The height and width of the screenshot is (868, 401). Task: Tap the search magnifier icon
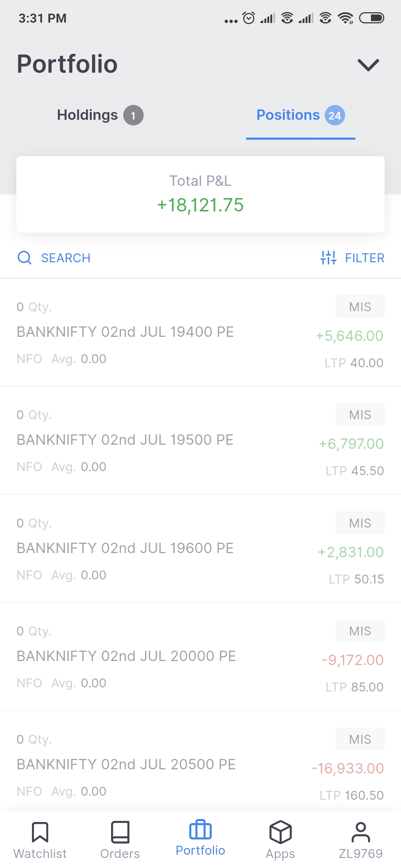(25, 257)
